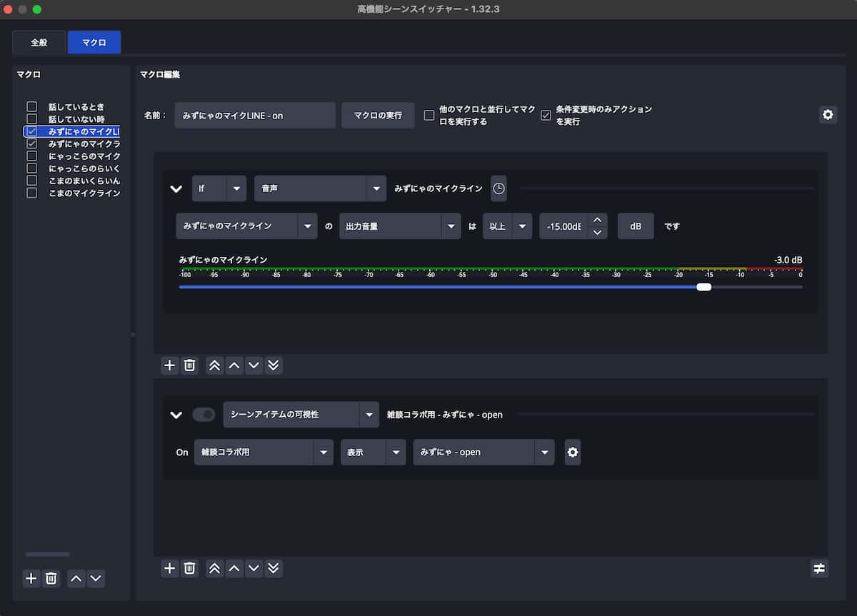Delete the selected action via trash icon
The image size is (857, 616).
click(189, 568)
